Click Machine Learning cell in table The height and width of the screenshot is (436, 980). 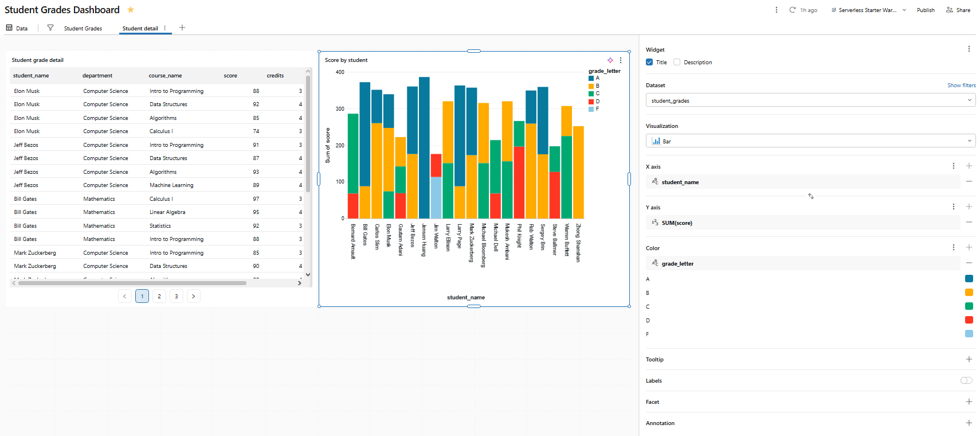[171, 185]
